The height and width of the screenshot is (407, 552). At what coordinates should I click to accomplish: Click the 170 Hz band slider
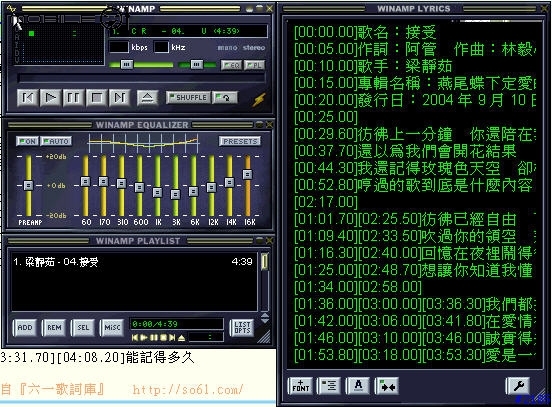pyautogui.click(x=104, y=181)
